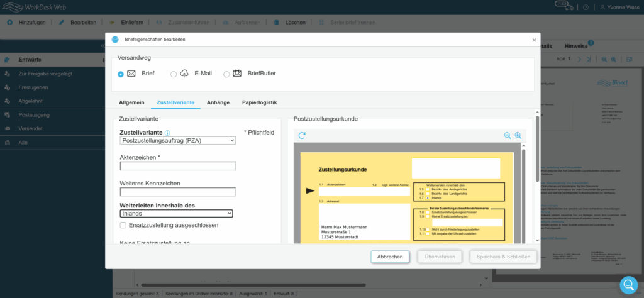644x298 pixels.
Task: Click into the Weiteres Kennzeichen input field
Action: [x=177, y=192]
